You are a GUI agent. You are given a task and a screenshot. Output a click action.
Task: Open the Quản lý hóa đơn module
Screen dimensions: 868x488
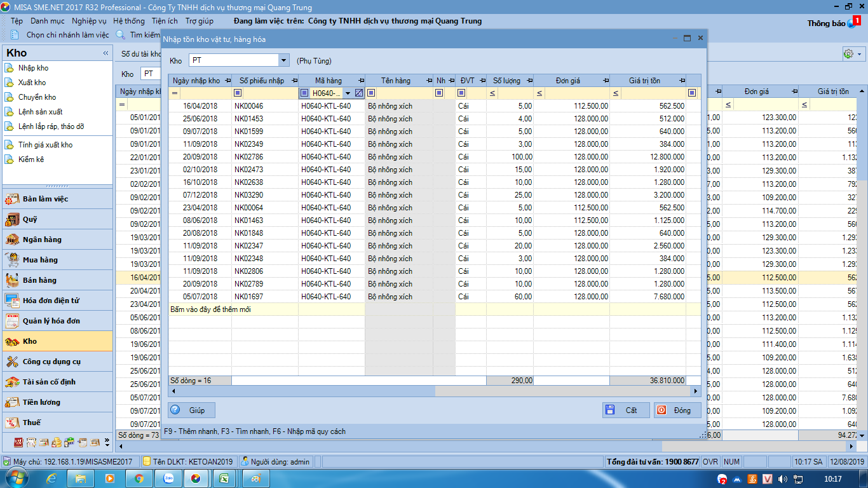pos(57,321)
